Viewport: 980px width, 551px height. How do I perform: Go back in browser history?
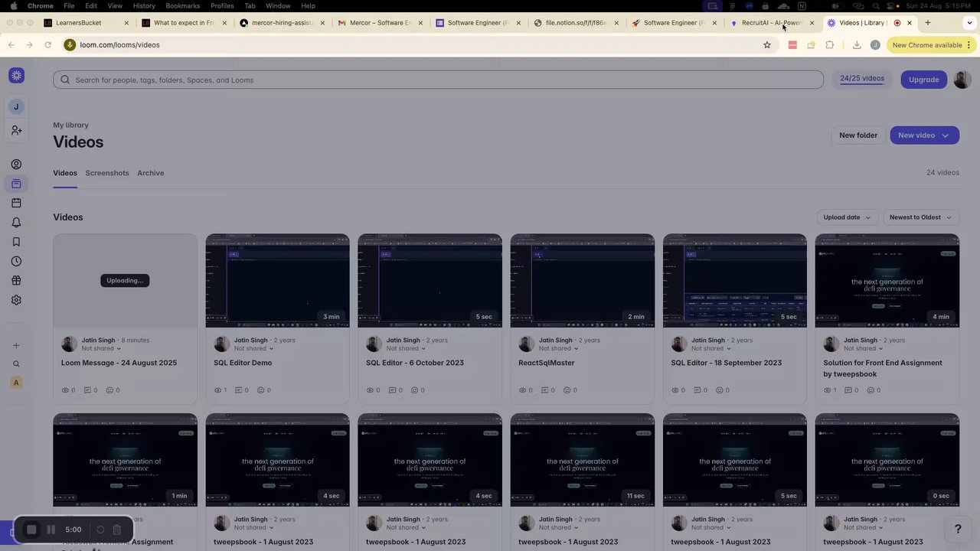click(x=11, y=45)
